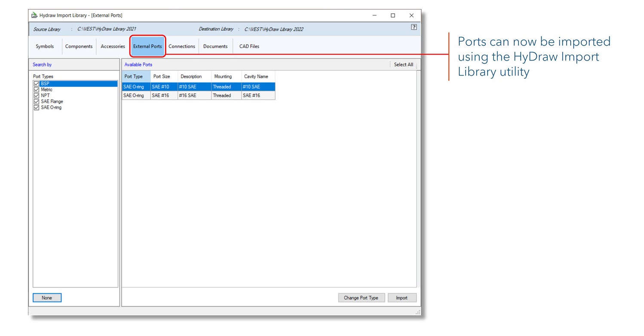Sort by the Port Size column header

[x=162, y=76]
